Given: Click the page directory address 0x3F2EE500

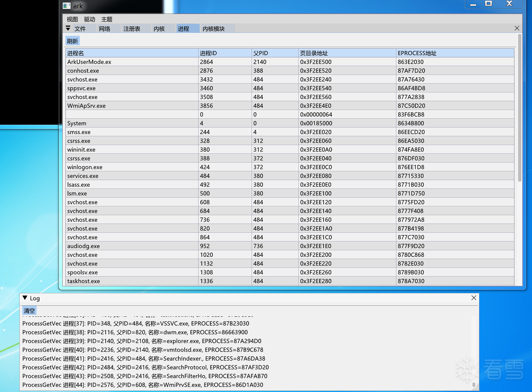Looking at the screenshot, I should click(316, 62).
